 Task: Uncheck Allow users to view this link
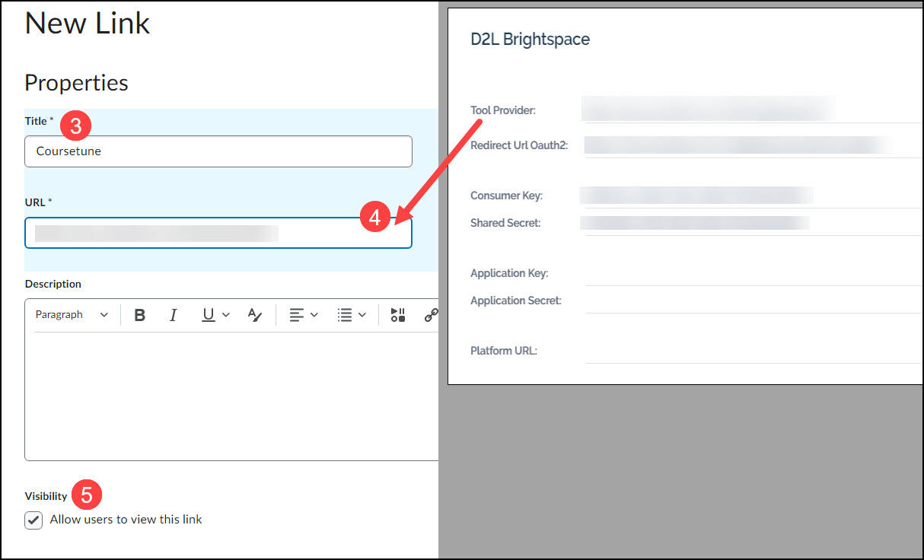click(x=33, y=520)
